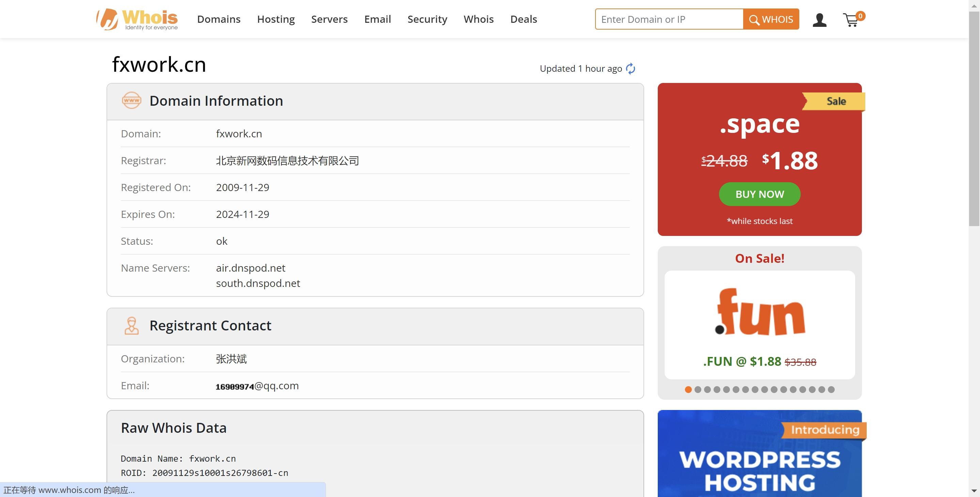
Task: Click the www Domain Information icon
Action: coord(132,100)
